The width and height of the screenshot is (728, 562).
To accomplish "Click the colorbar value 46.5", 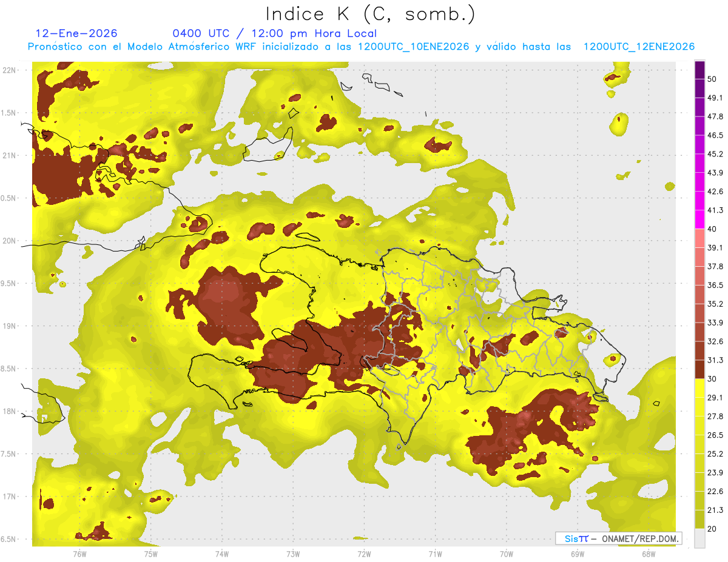I will (715, 135).
